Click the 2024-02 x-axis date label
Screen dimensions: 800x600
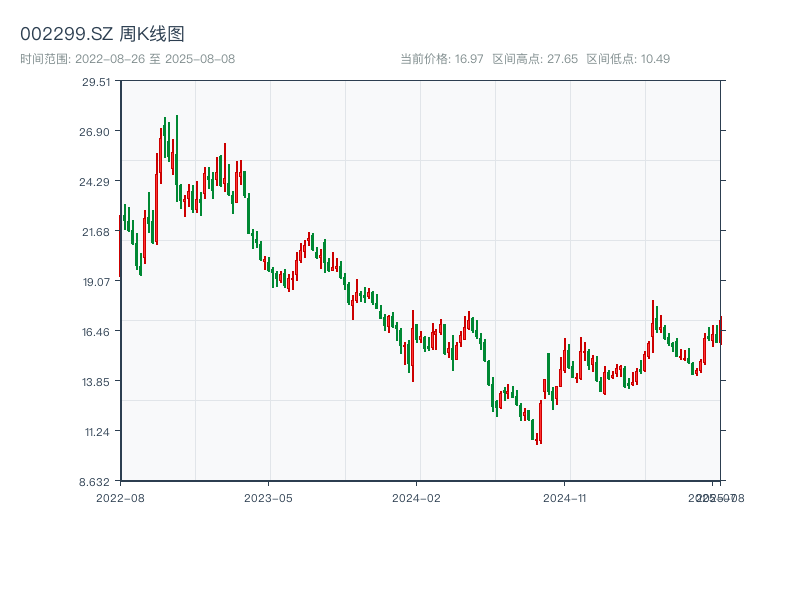coord(417,497)
